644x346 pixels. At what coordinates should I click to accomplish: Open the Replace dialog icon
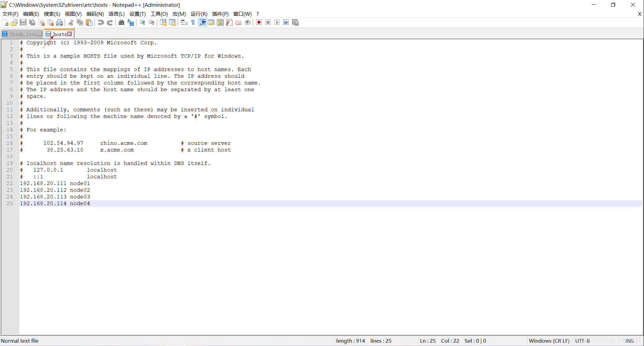(x=131, y=22)
